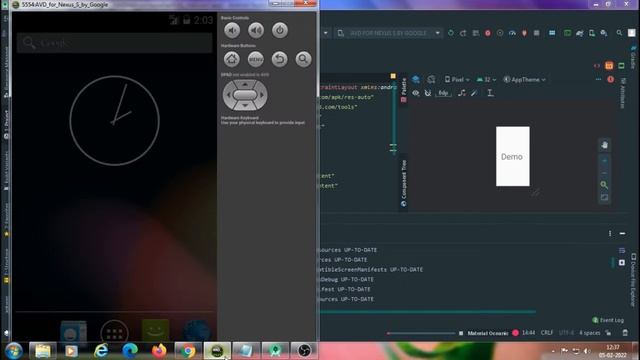The height and width of the screenshot is (360, 640).
Task: Open the Gradle side panel tab
Action: pyautogui.click(x=633, y=57)
